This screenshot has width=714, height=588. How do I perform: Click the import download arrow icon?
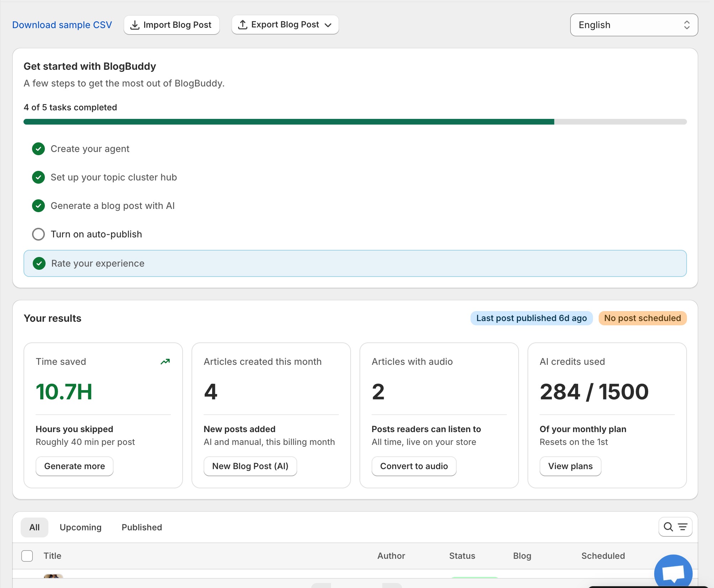click(135, 25)
